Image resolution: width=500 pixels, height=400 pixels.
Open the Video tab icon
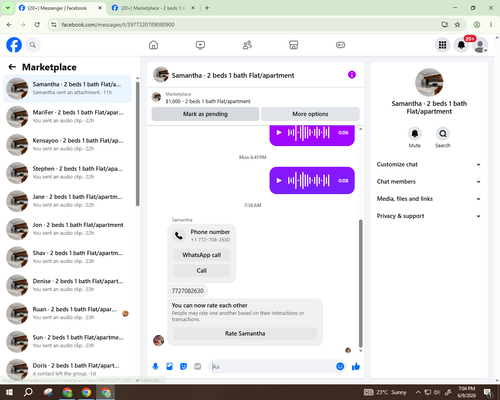tap(200, 45)
